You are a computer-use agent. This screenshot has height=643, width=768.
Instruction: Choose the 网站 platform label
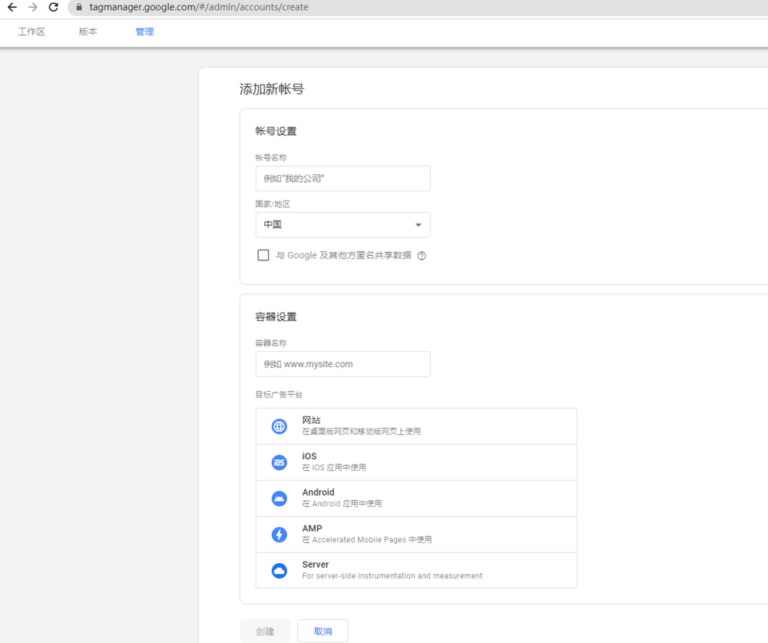311,420
